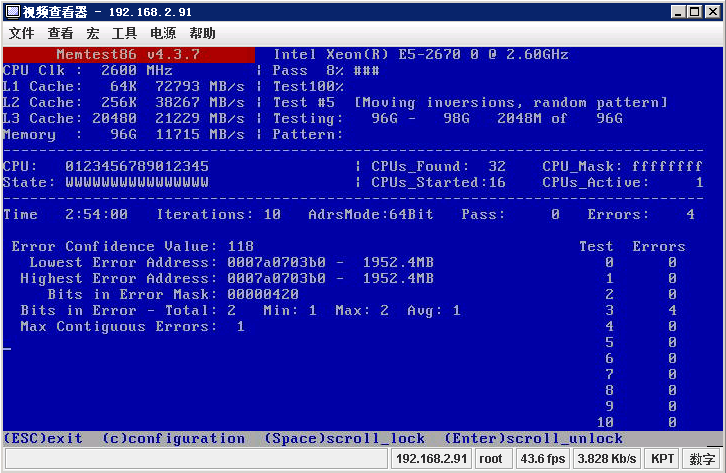The height and width of the screenshot is (473, 726).
Task: Click the CPUs_Found: 32 text
Action: [438, 166]
